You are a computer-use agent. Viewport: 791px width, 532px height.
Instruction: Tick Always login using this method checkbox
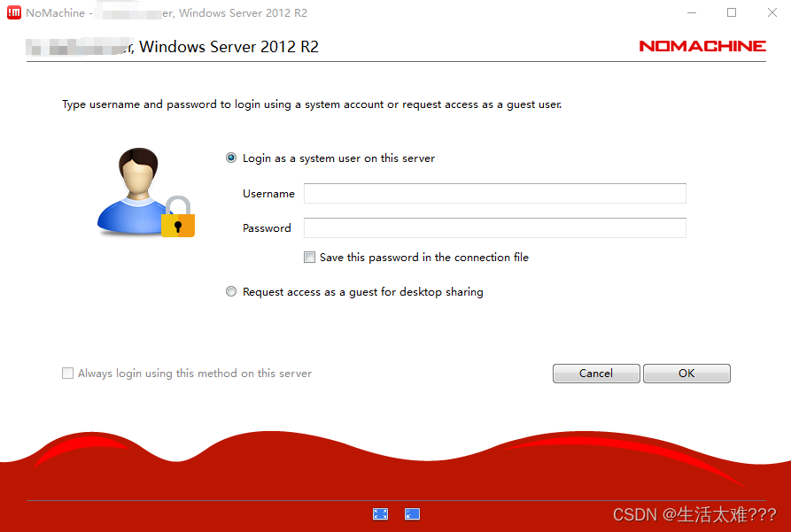tap(67, 374)
